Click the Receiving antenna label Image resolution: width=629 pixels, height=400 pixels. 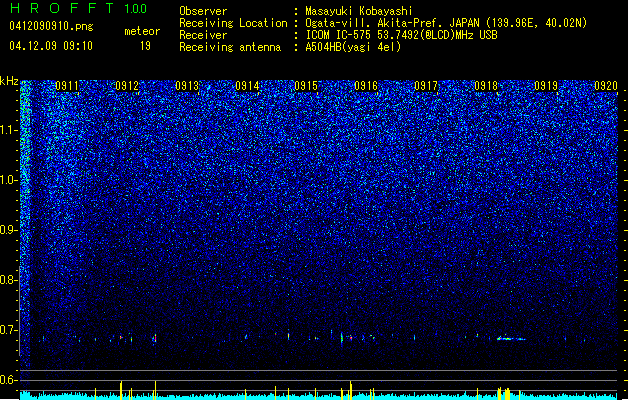[x=230, y=47]
